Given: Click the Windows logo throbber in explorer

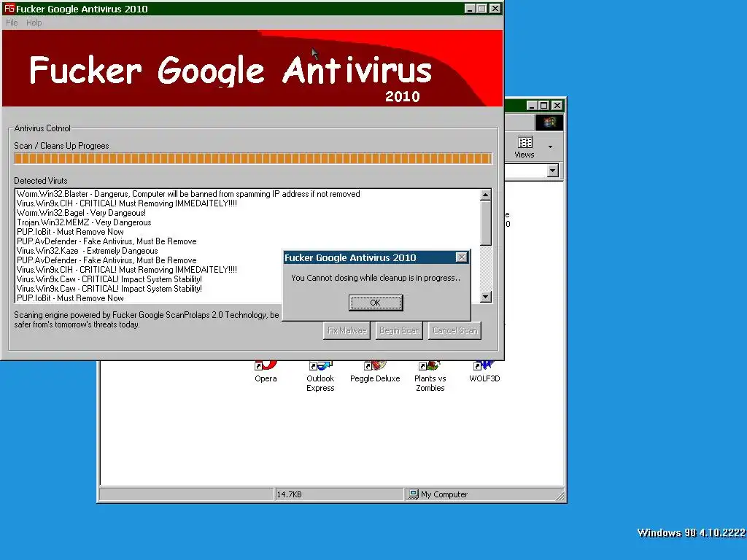Looking at the screenshot, I should click(x=549, y=122).
